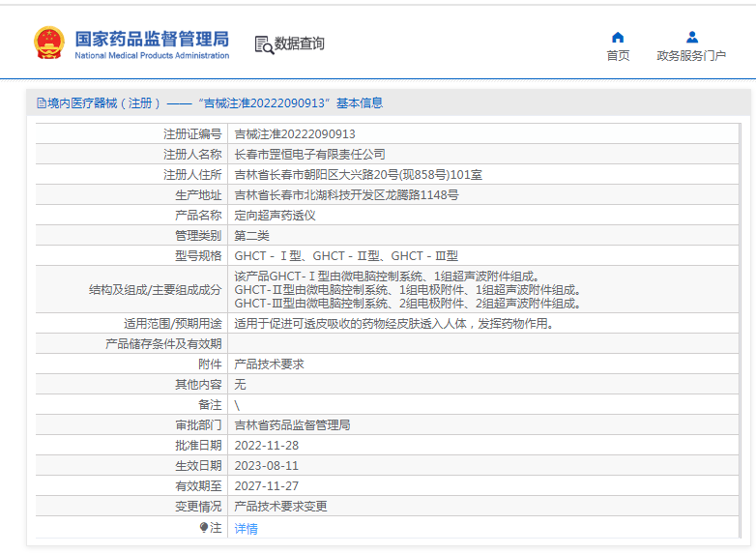The height and width of the screenshot is (554, 756).
Task: Click the lightbulb icon next to 注
Action: pyautogui.click(x=204, y=528)
